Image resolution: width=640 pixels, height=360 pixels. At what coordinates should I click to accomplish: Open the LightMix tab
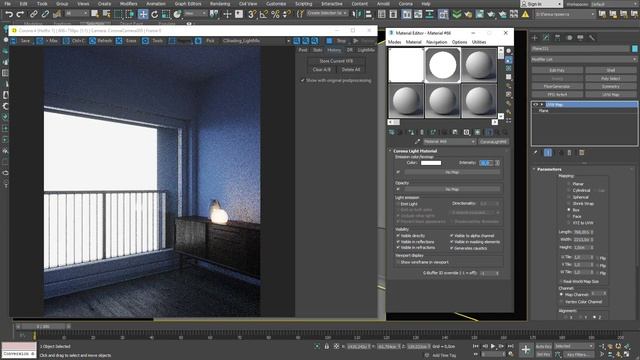click(x=366, y=50)
